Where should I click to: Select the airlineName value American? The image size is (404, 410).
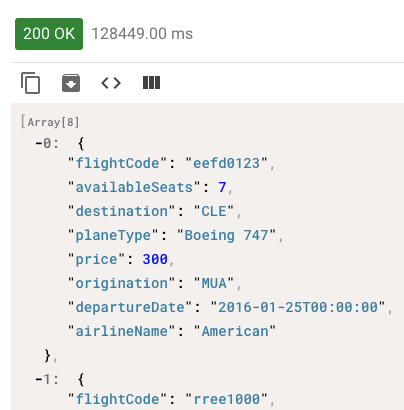[x=235, y=331]
